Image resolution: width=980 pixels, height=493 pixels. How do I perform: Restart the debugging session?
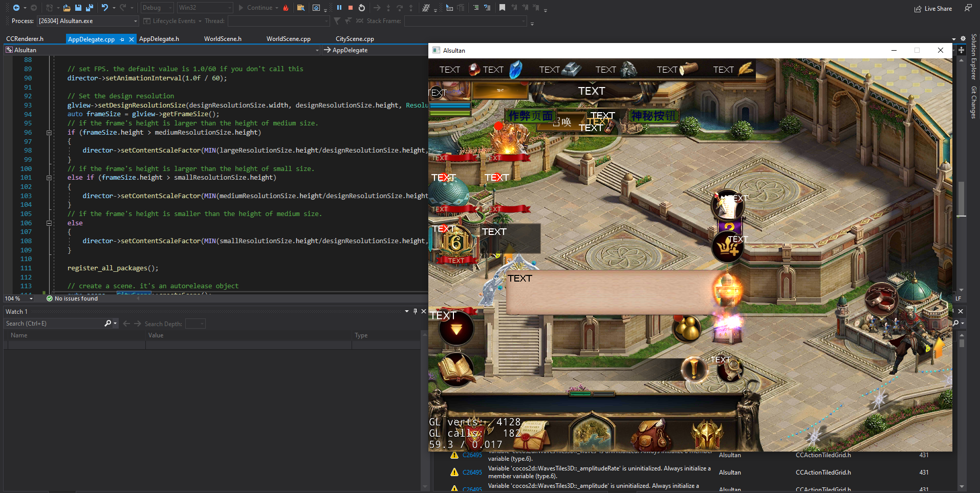pyautogui.click(x=362, y=8)
